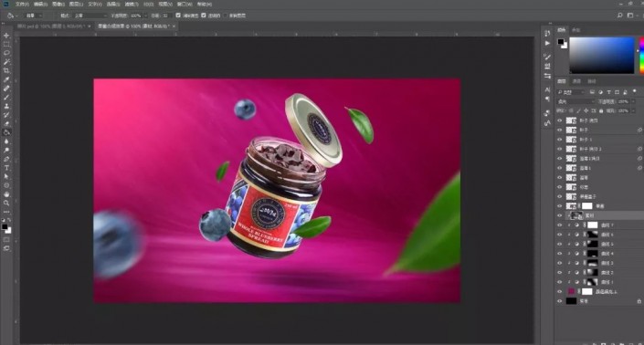The height and width of the screenshot is (345, 644).
Task: Open the first menu in menu bar
Action: click(22, 4)
